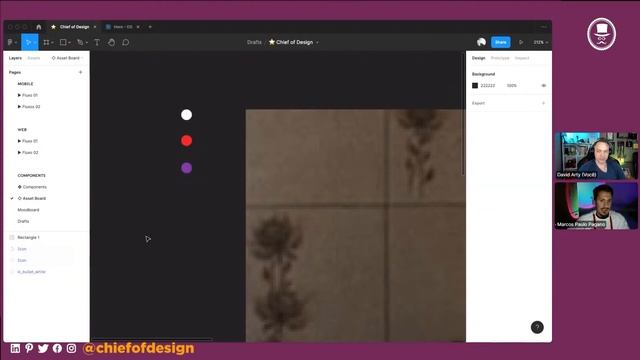The image size is (640, 360).
Task: Open the Components page
Action: click(32, 187)
